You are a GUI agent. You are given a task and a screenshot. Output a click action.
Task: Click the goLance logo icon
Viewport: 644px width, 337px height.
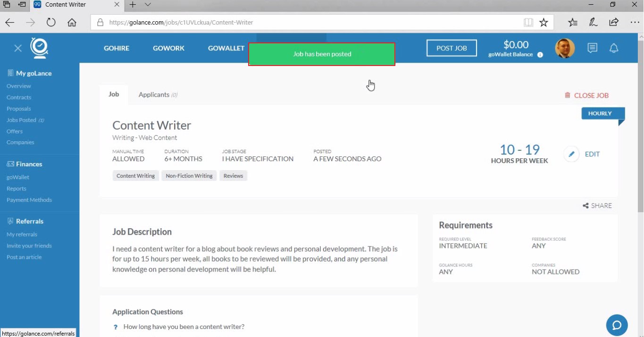click(39, 48)
